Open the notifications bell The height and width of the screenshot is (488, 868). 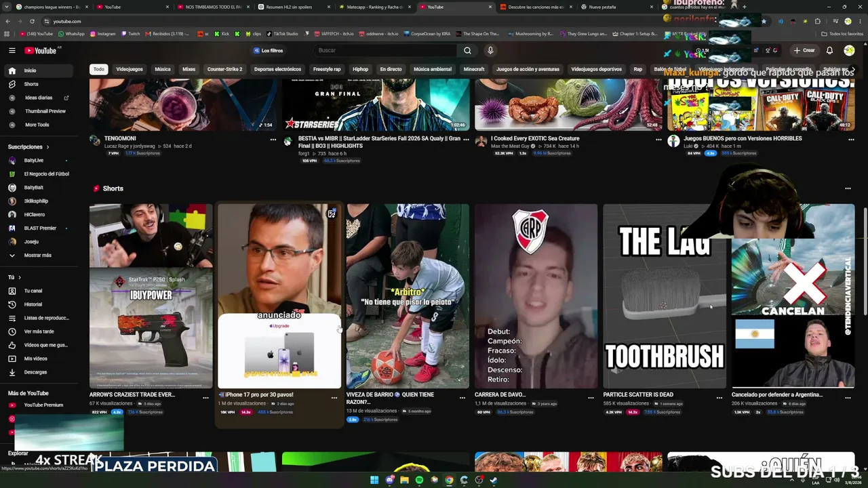[x=829, y=50]
